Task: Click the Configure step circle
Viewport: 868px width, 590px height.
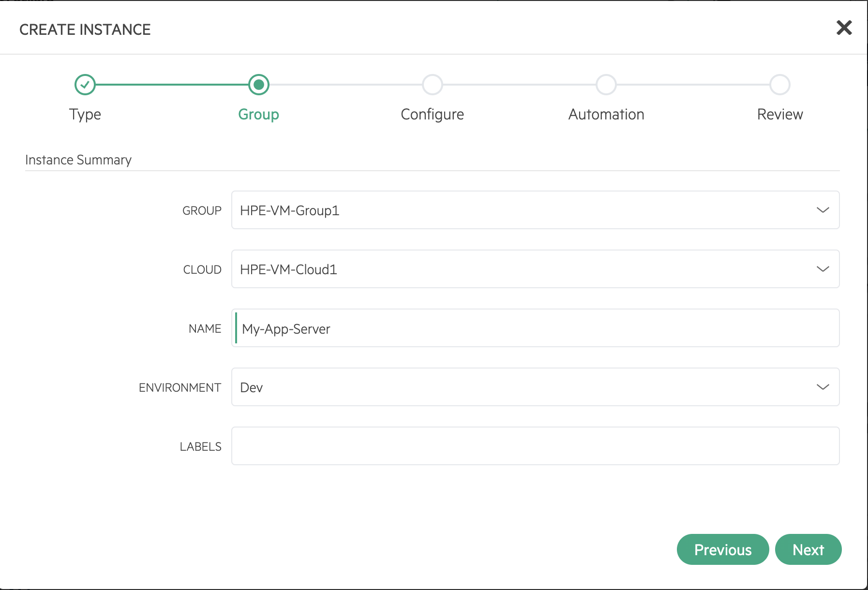Action: 433,85
